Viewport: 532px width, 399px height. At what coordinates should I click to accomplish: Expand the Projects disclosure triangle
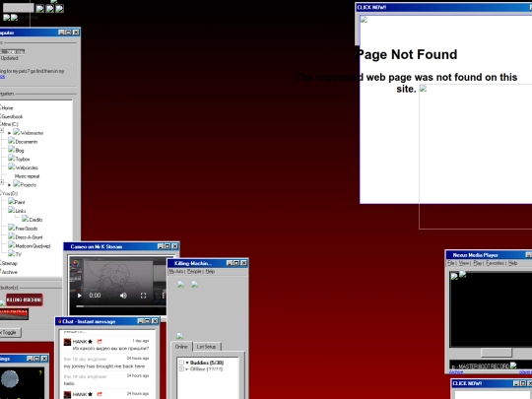pos(10,185)
